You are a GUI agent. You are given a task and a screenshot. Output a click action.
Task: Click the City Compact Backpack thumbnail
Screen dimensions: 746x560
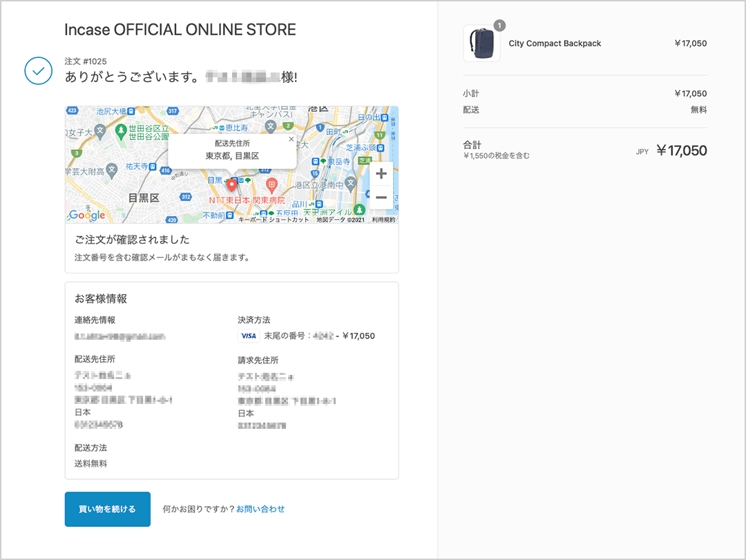point(481,44)
